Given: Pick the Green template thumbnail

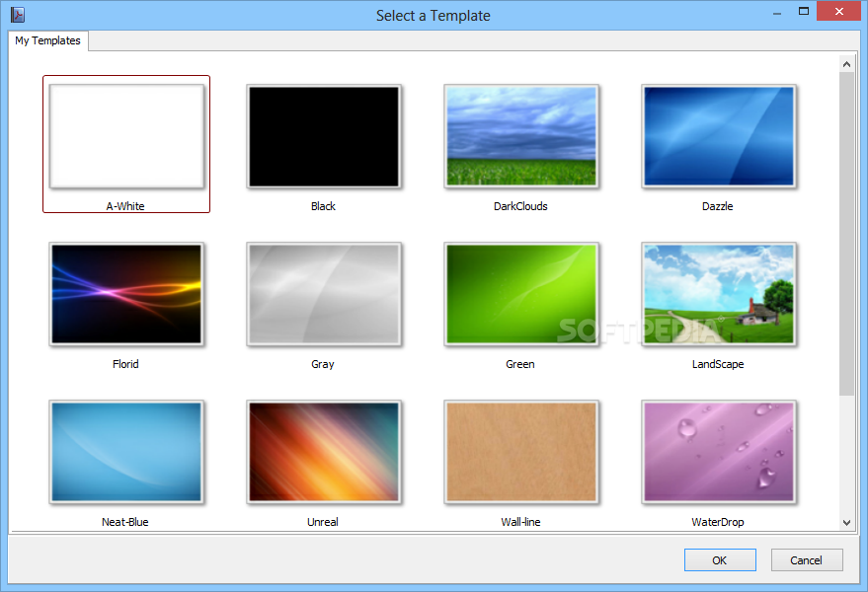Looking at the screenshot, I should coord(521,294).
